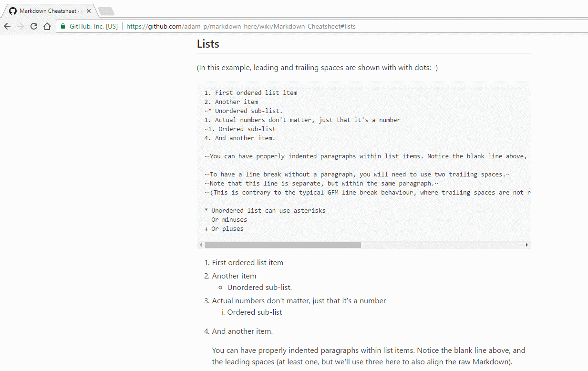Screen dimensions: 588x371
Task: Click the rendered "Unordered sub-list." bullet item
Action: [259, 288]
